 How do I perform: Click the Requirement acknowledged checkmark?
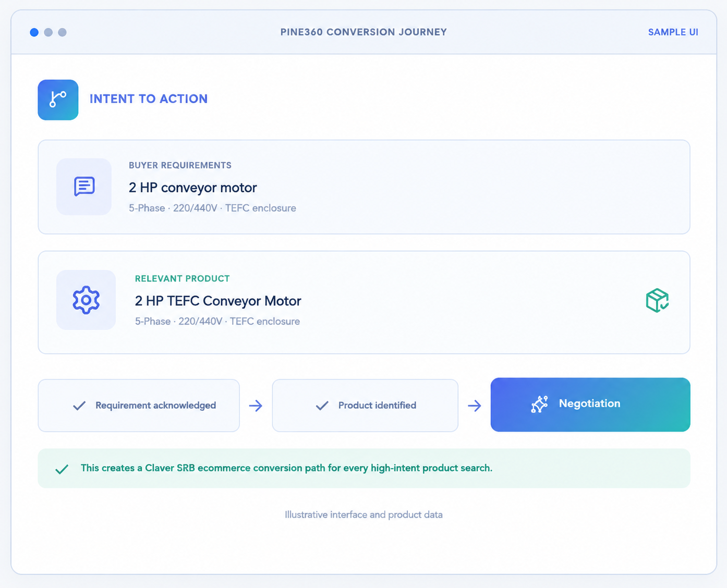click(x=79, y=406)
